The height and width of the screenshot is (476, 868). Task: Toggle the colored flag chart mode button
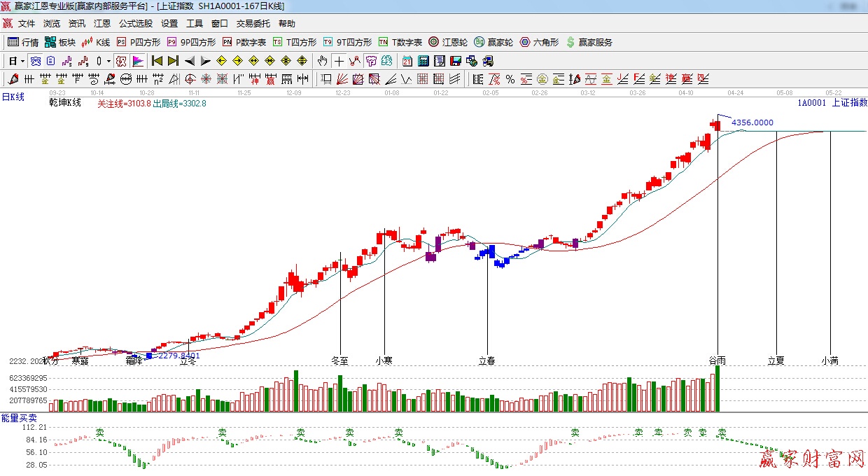pos(137,61)
